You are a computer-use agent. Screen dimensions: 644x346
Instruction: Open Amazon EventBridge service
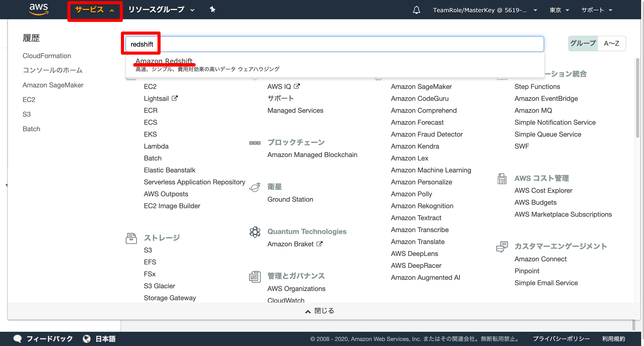(546, 98)
